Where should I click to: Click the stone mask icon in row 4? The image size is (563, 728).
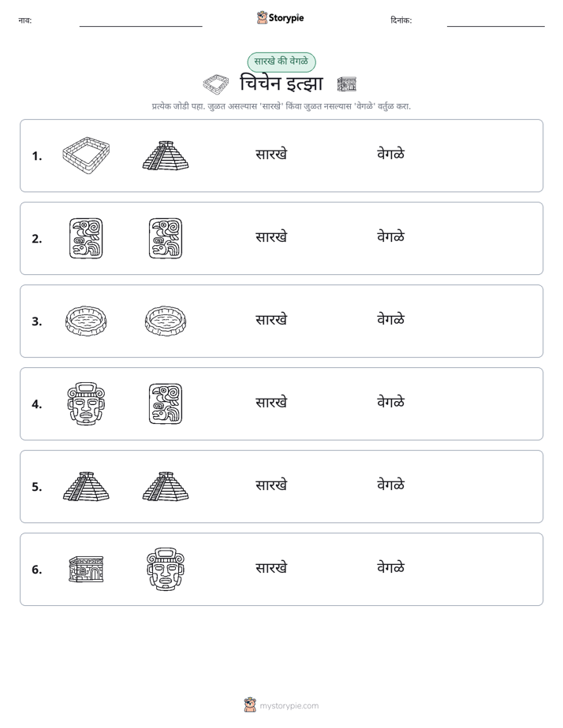(86, 403)
